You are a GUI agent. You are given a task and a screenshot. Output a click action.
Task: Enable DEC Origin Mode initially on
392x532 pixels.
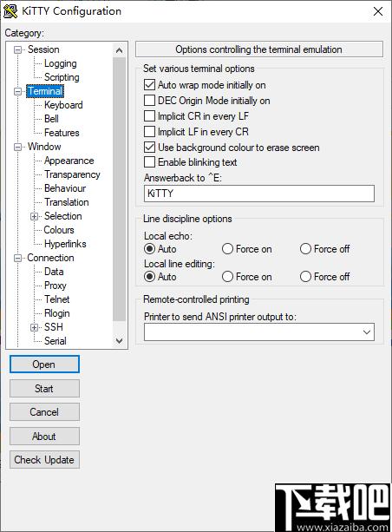149,101
